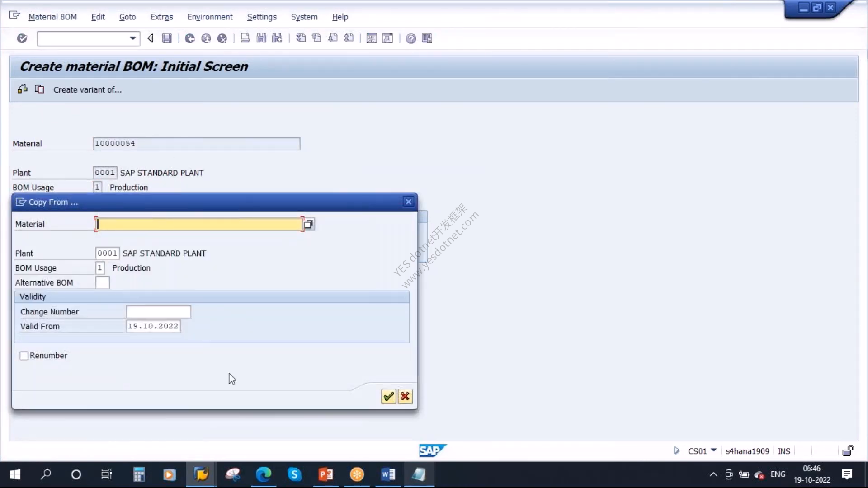Open the Customize Local Layout icon

pos(427,38)
